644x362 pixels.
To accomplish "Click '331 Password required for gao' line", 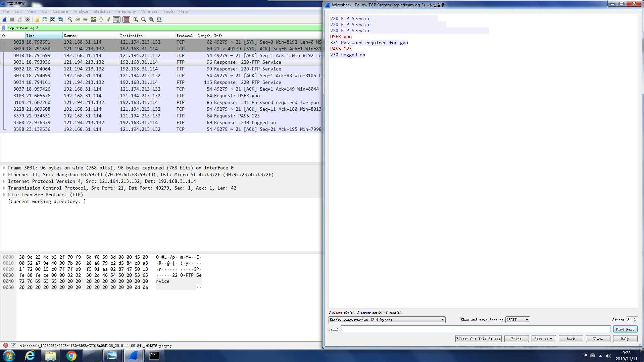I will [x=369, y=43].
